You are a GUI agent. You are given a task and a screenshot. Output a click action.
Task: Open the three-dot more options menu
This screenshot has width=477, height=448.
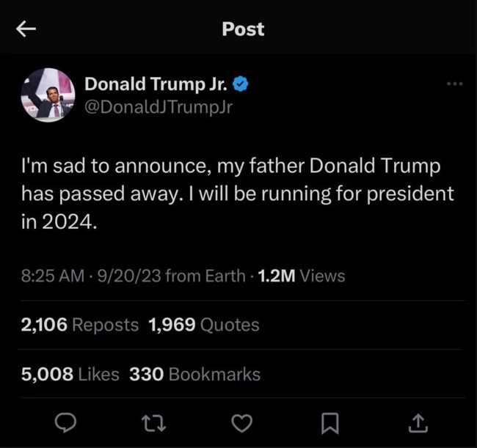click(x=455, y=84)
